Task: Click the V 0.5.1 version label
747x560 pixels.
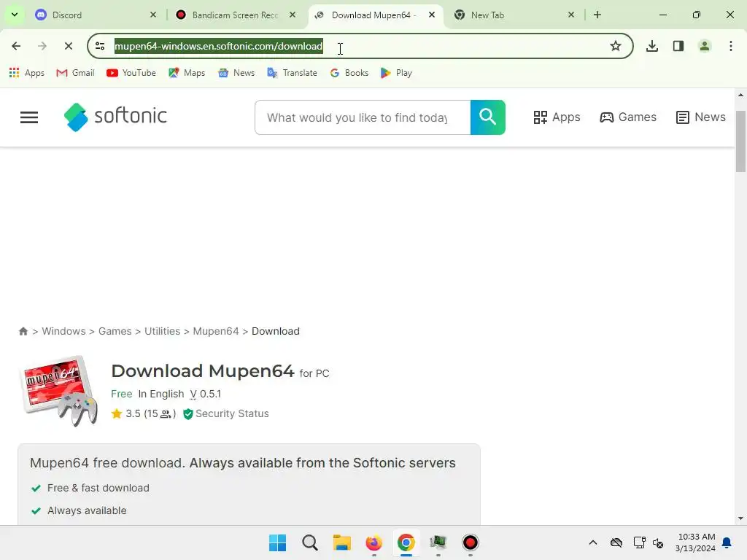Action: tap(205, 394)
